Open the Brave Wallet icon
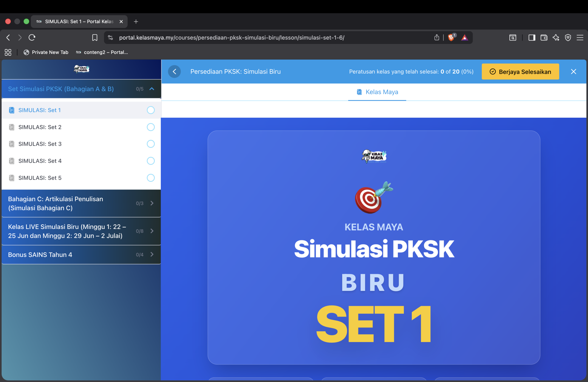 (x=544, y=37)
